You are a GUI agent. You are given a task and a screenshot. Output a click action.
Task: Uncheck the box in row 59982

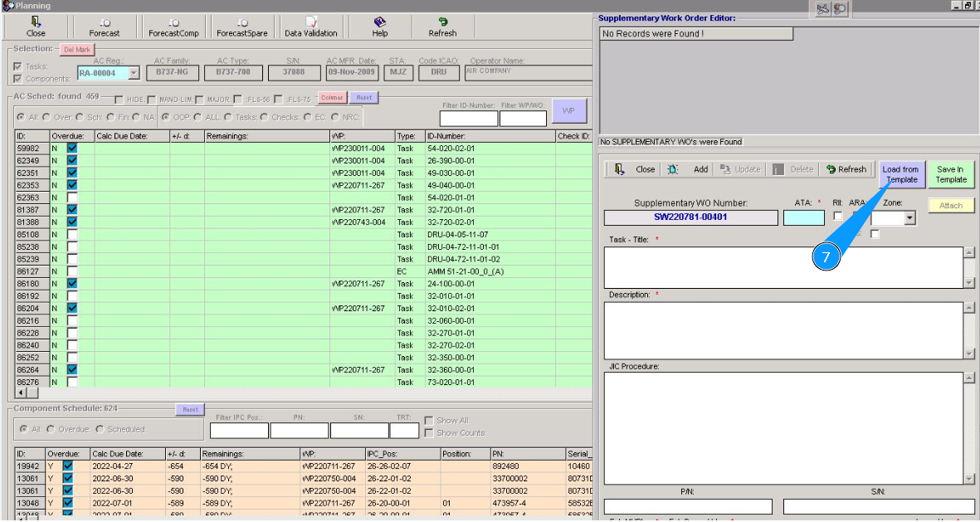72,149
